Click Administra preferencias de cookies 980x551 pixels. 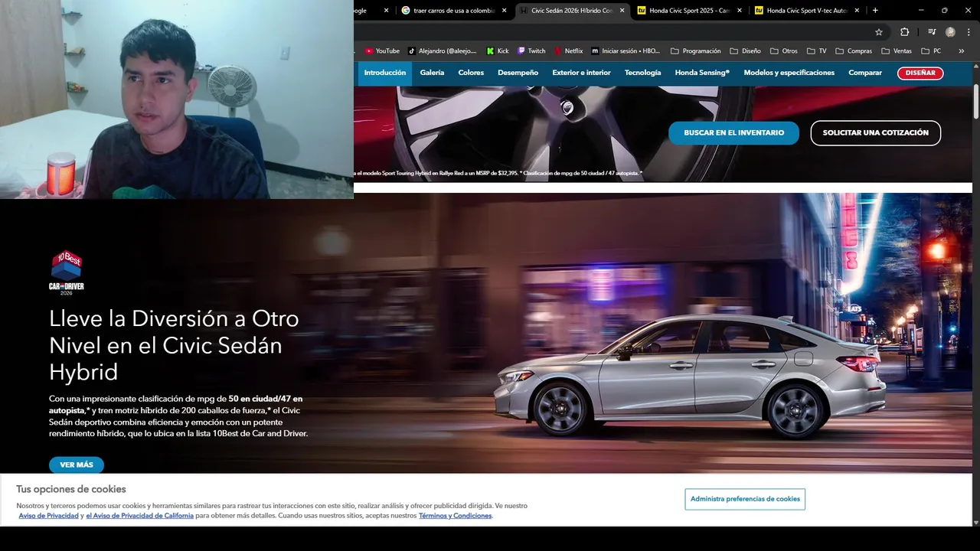[745, 499]
